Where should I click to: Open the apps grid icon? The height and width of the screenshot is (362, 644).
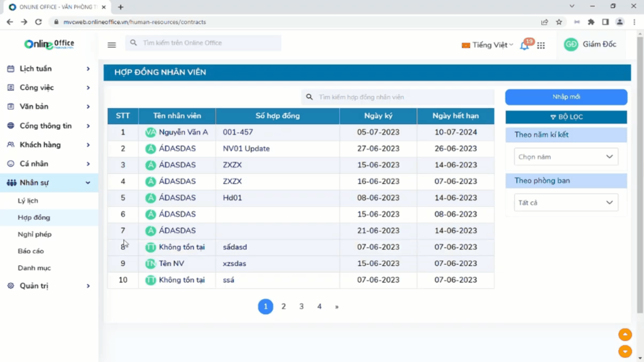pyautogui.click(x=541, y=45)
